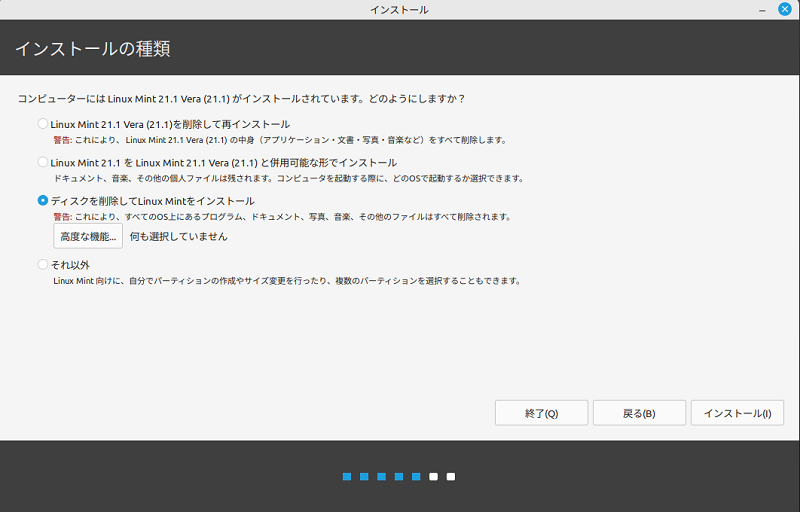The height and width of the screenshot is (512, 800).
Task: Click the 終了(Q) quit button
Action: click(541, 413)
